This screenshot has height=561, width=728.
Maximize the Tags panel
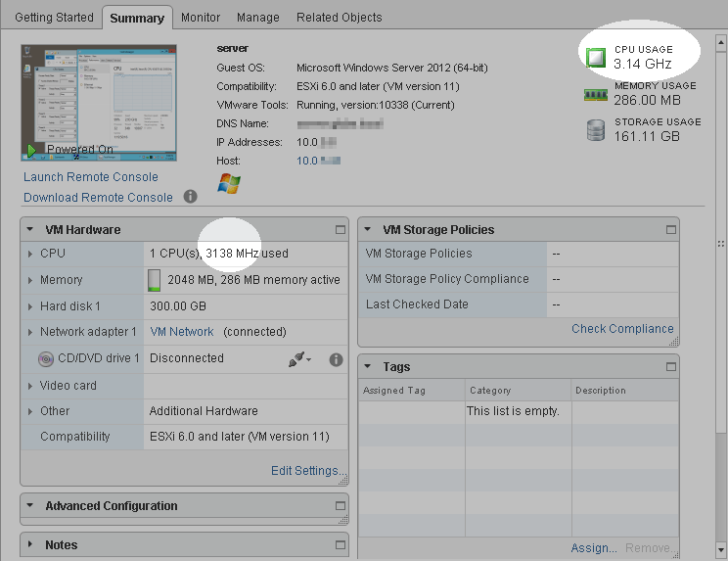click(671, 367)
